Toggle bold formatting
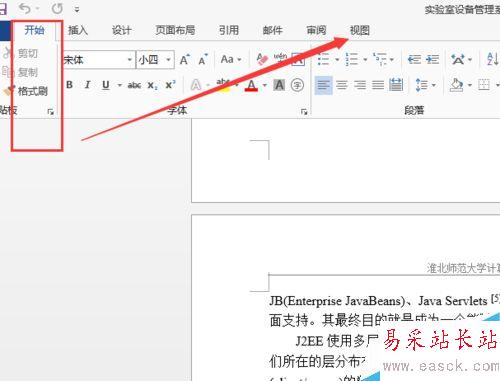This screenshot has height=381, width=500. [69, 85]
